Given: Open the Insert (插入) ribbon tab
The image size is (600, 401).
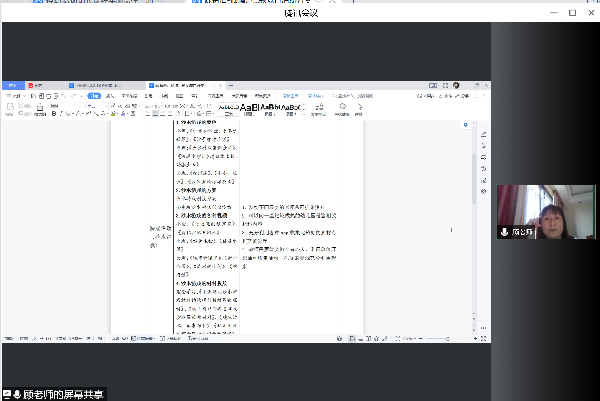Looking at the screenshot, I should (110, 96).
